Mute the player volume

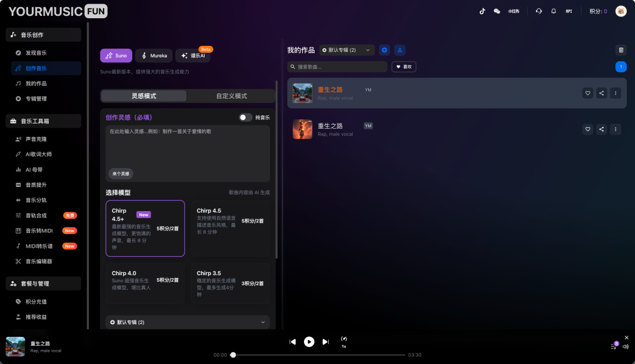(x=626, y=346)
